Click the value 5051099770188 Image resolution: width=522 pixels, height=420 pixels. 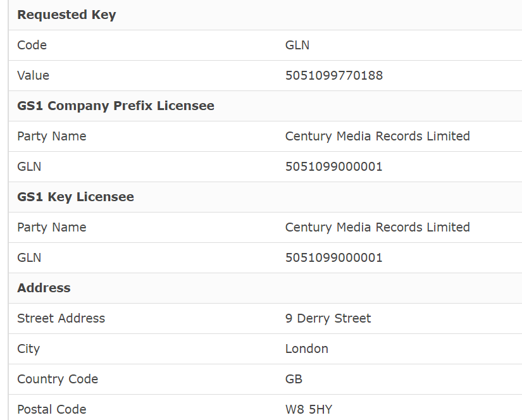click(334, 75)
